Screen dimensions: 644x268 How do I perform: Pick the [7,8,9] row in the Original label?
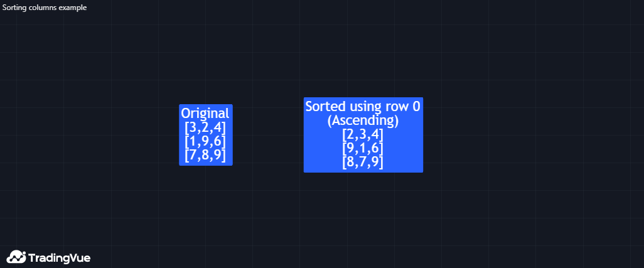(x=205, y=155)
